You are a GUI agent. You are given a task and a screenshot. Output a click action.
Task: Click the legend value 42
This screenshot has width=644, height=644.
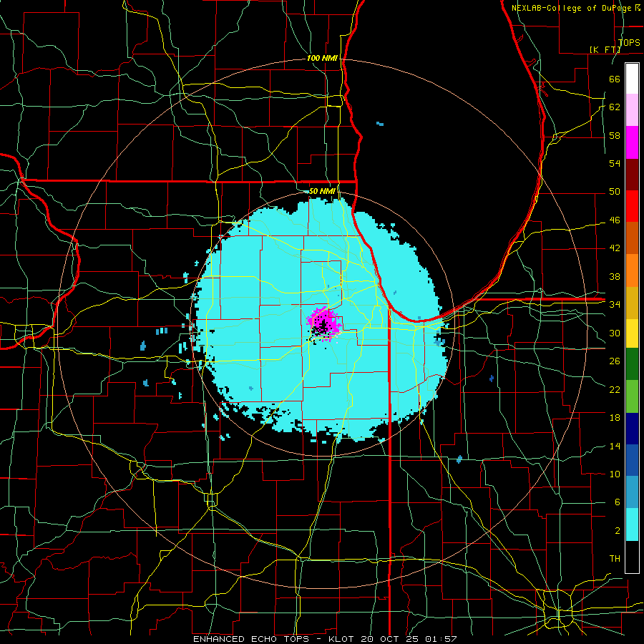(615, 248)
